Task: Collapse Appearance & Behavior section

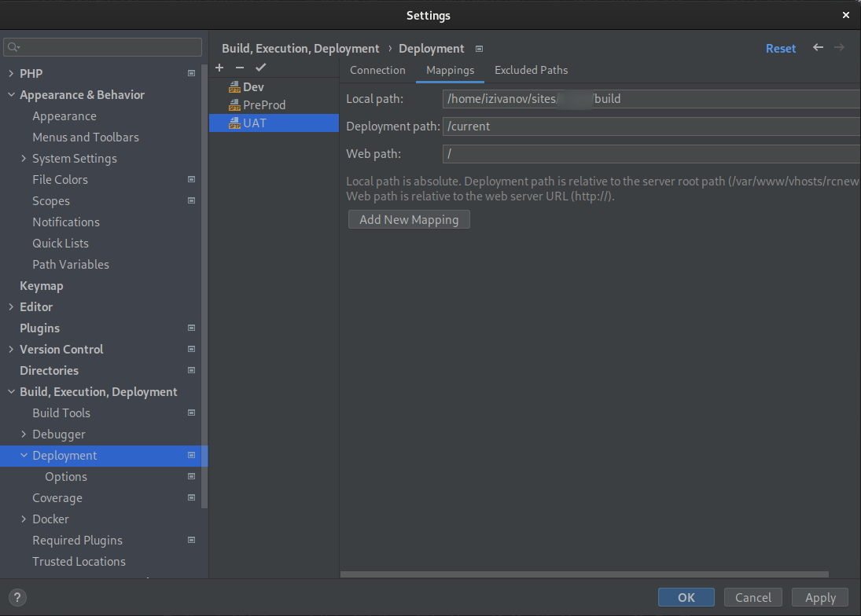Action: pyautogui.click(x=11, y=94)
